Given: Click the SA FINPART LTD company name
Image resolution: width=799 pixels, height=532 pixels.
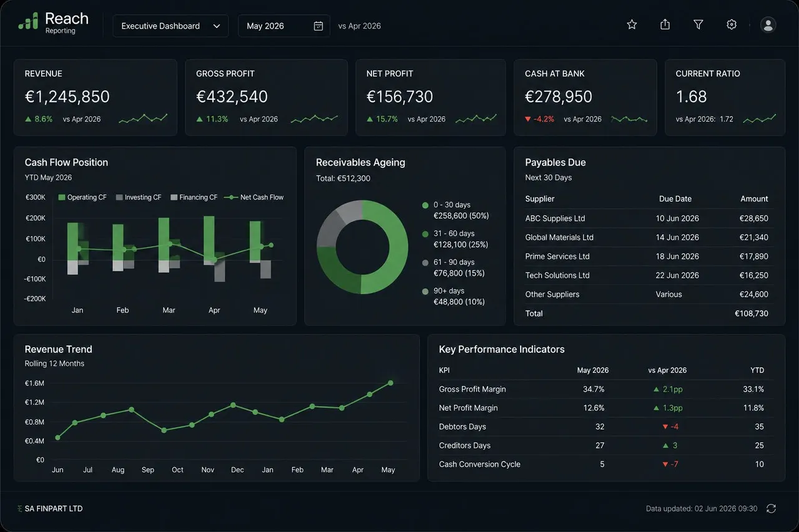Looking at the screenshot, I should [54, 508].
